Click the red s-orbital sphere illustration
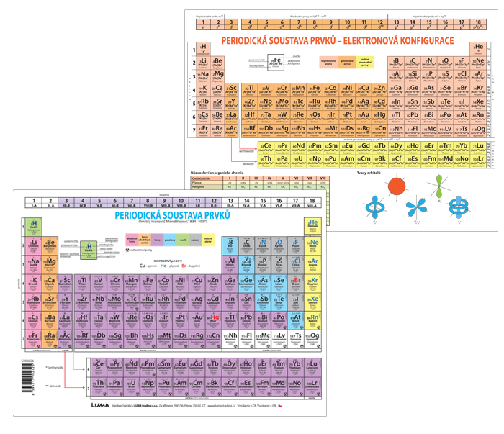Image resolution: width=504 pixels, height=434 pixels. (x=396, y=186)
